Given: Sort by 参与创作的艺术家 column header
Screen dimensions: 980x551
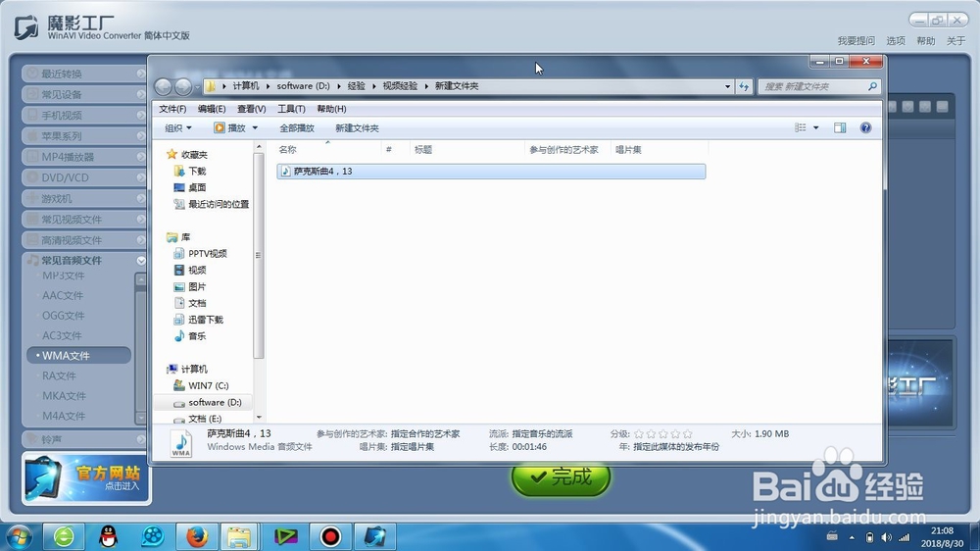Looking at the screenshot, I should click(563, 149).
